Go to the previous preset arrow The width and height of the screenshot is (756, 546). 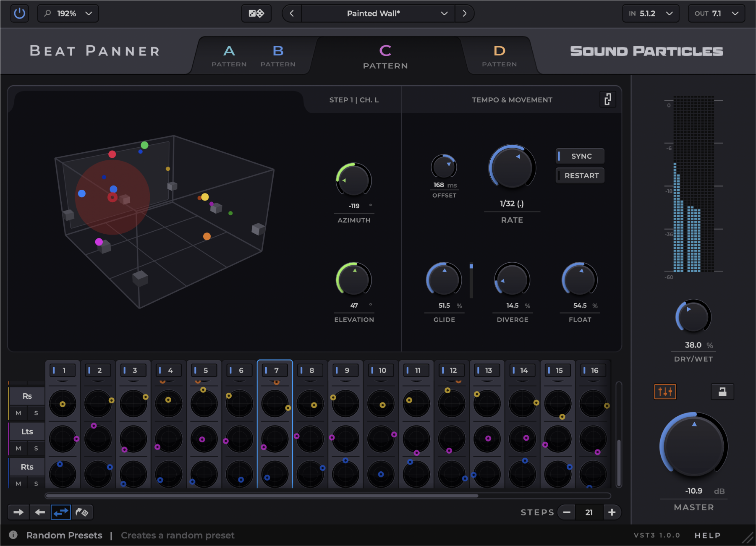point(292,13)
